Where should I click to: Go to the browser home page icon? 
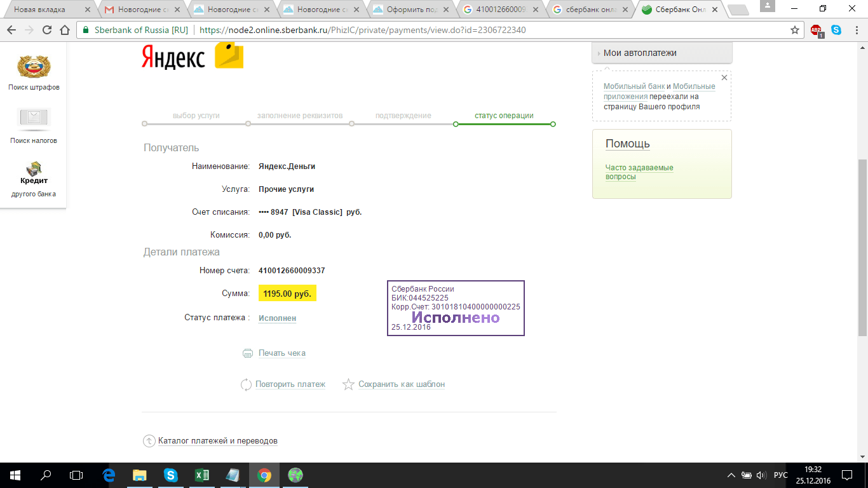pos(64,30)
